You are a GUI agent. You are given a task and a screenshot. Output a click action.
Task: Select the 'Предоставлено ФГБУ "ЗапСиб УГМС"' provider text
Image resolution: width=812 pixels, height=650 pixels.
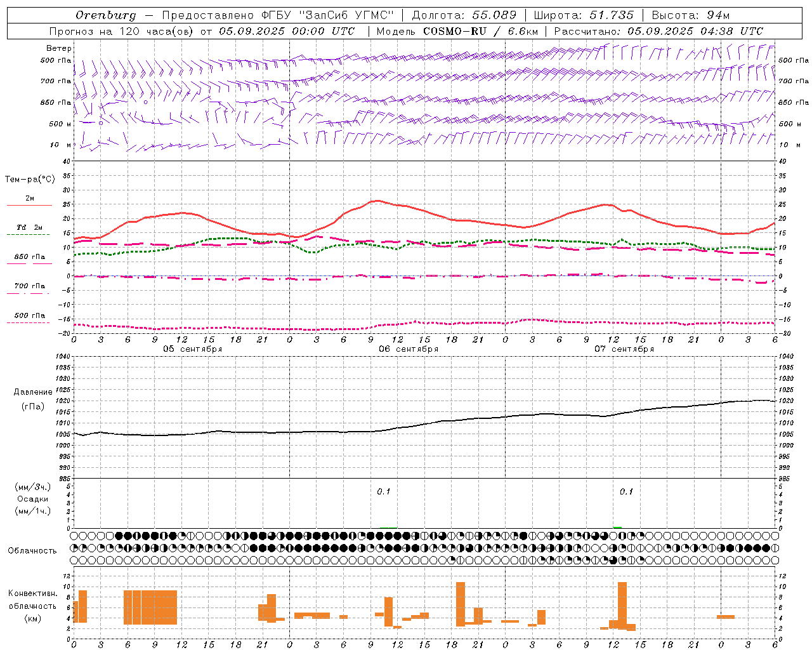(277, 15)
